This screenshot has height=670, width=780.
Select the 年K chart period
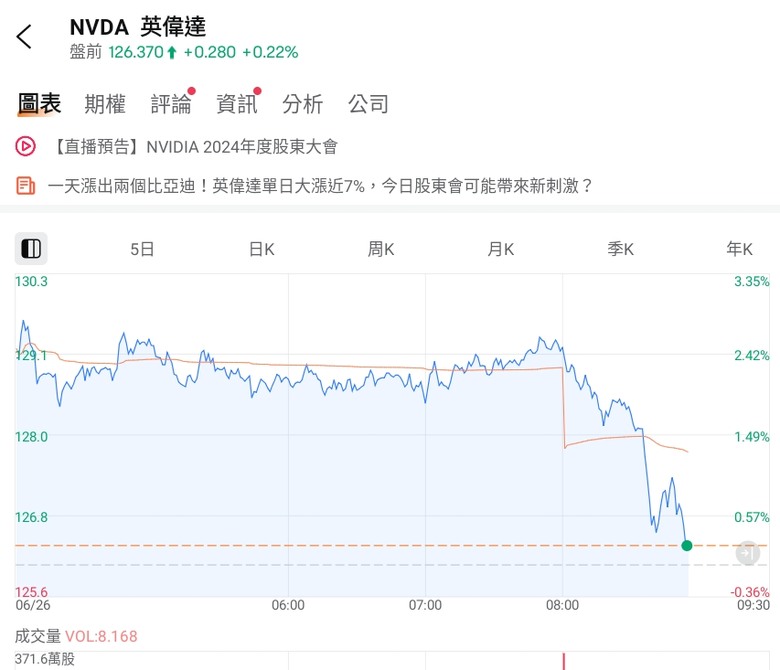[x=740, y=249]
